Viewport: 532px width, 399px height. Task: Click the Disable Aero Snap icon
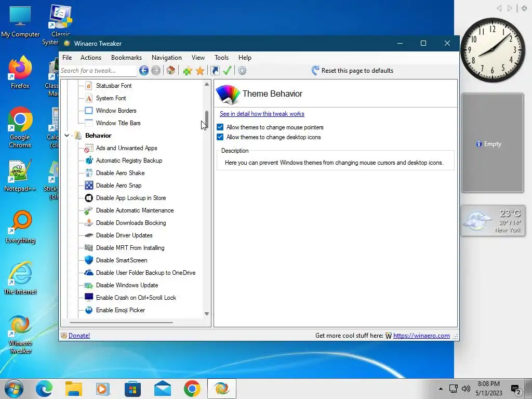pyautogui.click(x=88, y=185)
